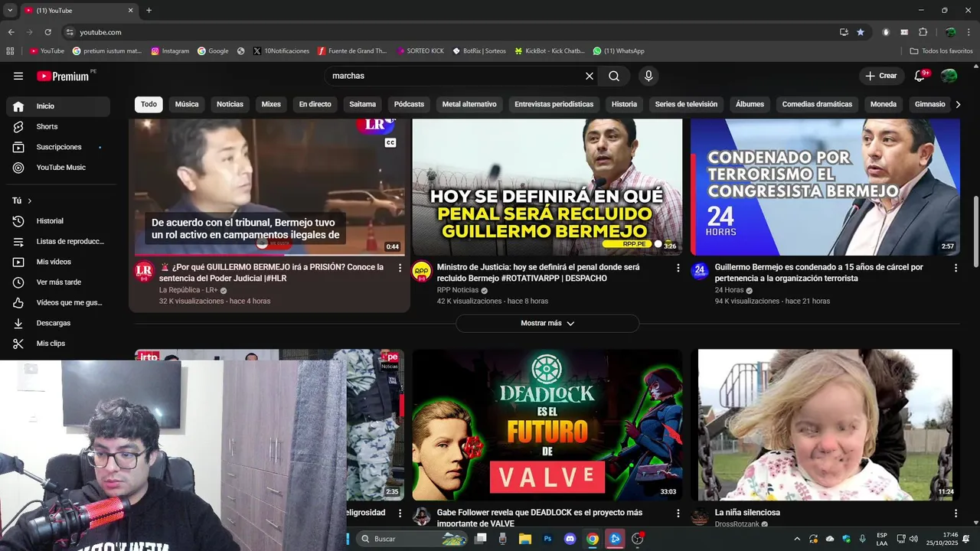The image size is (980, 551).
Task: Open options for La niña silenciosa
Action: [x=955, y=513]
